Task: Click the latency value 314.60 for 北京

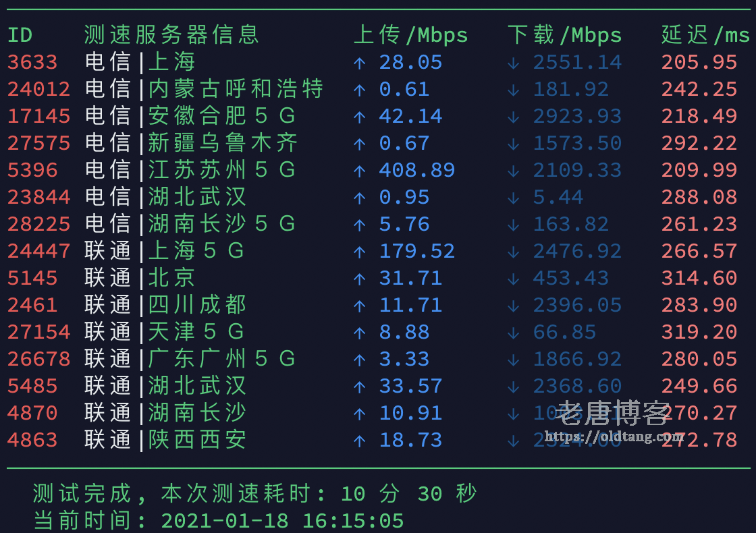Action: 699,278
